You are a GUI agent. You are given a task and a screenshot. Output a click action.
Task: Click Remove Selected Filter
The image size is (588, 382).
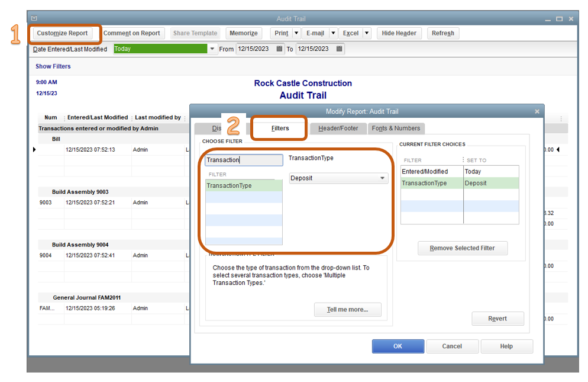click(463, 248)
